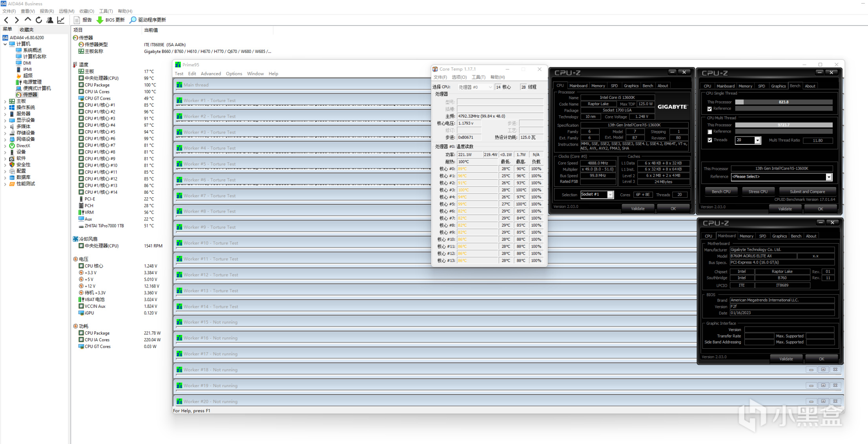Click the Bench CPU button
Screen dimensions: 868x444
tap(721, 192)
